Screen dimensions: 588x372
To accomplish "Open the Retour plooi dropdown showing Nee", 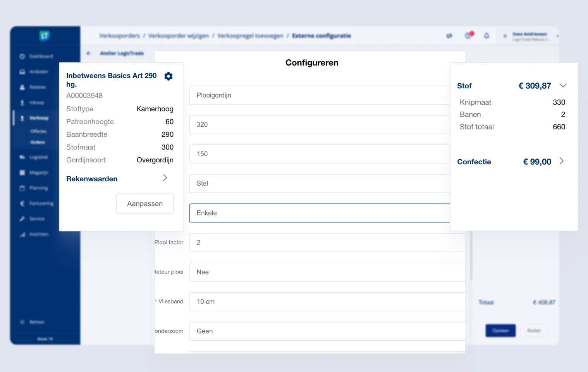I will click(327, 272).
